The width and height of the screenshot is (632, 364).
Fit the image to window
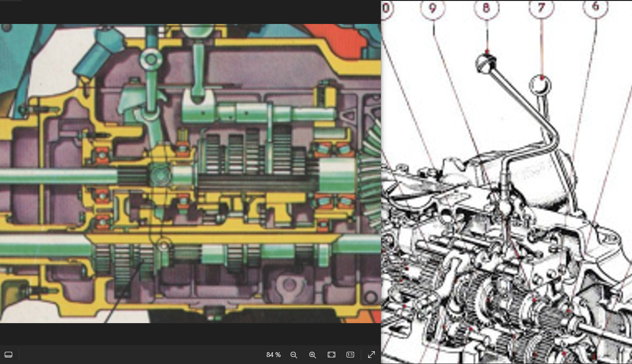pos(332,355)
